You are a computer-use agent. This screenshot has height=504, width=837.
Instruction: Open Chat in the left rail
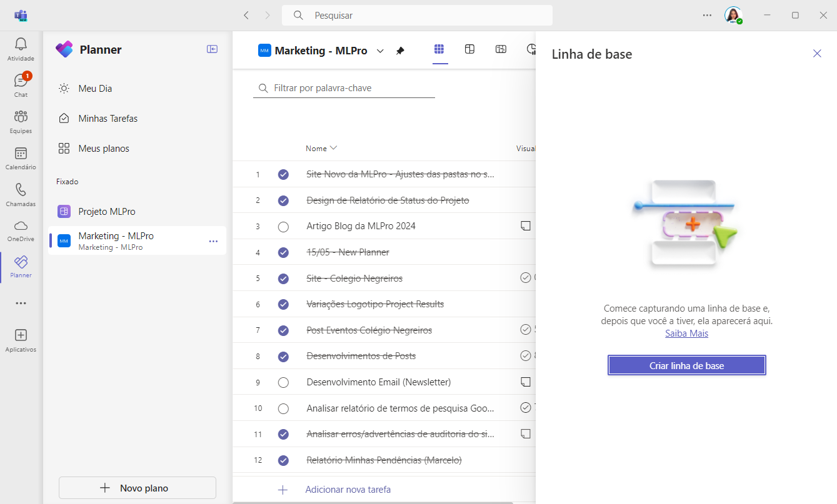[21, 86]
